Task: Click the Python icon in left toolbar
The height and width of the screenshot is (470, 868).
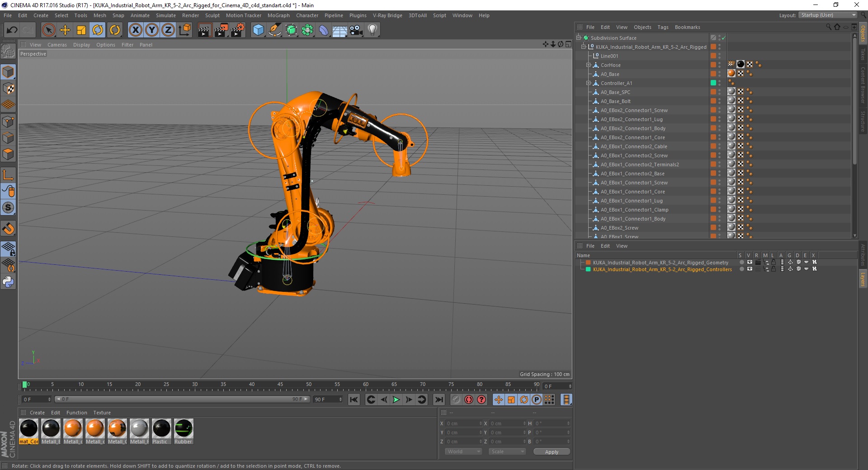Action: [x=8, y=282]
